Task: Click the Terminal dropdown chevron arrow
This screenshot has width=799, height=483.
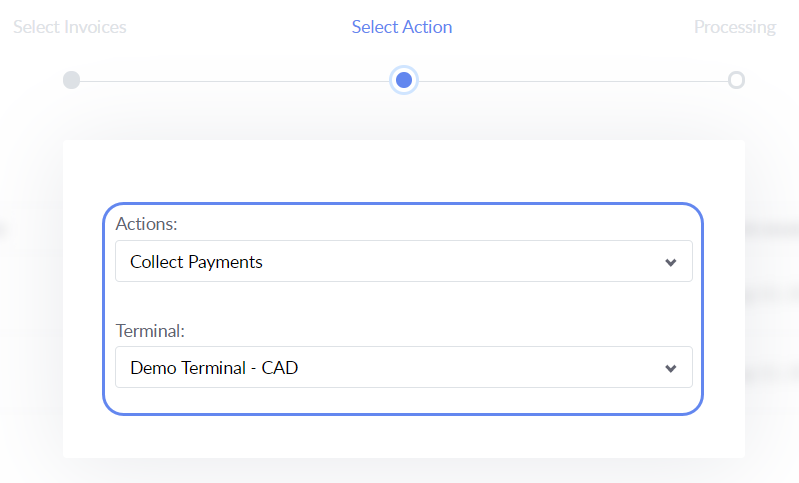Action: [671, 368]
